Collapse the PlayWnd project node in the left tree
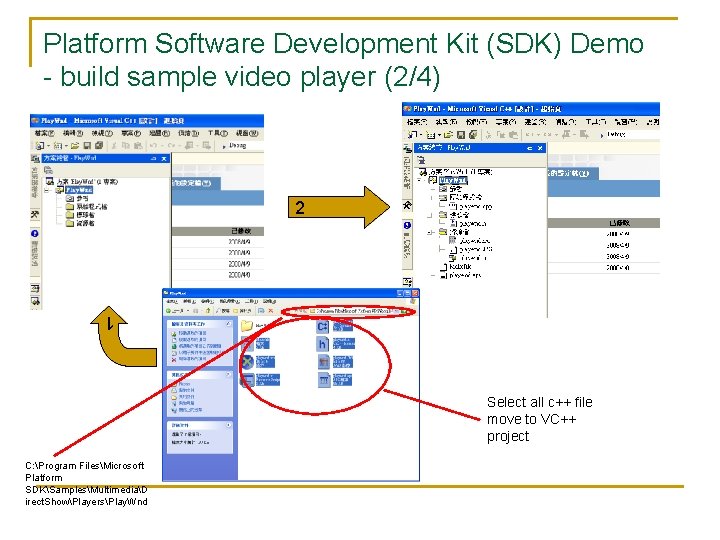 [x=48, y=190]
